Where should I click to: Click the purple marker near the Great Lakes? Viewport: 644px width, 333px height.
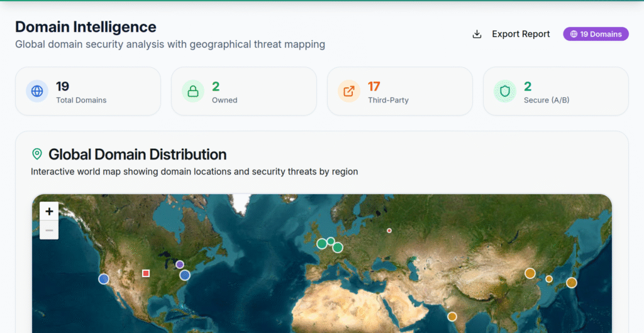(x=180, y=265)
